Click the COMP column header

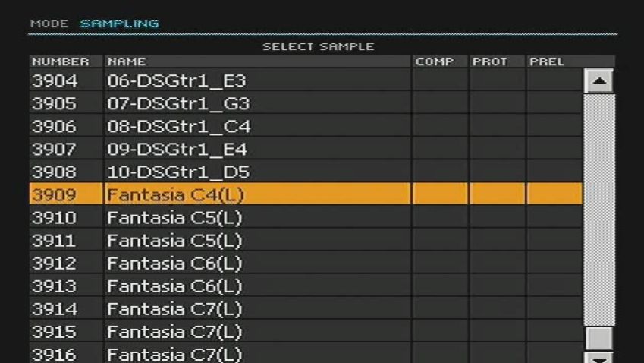[434, 62]
